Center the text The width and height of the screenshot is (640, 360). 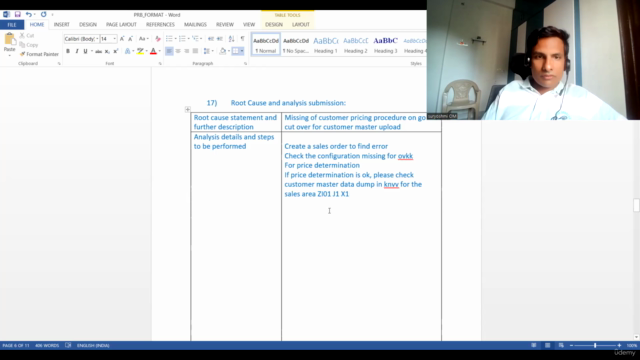pos(178,51)
